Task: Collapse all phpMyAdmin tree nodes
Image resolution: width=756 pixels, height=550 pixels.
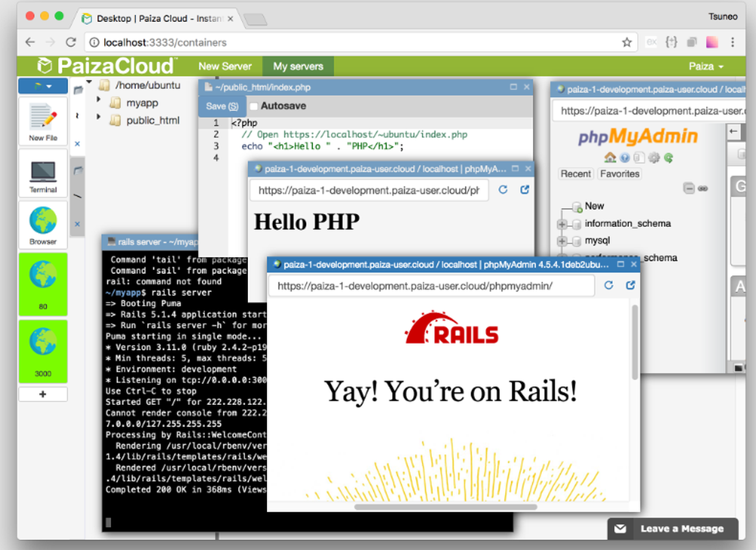Action: click(x=689, y=188)
